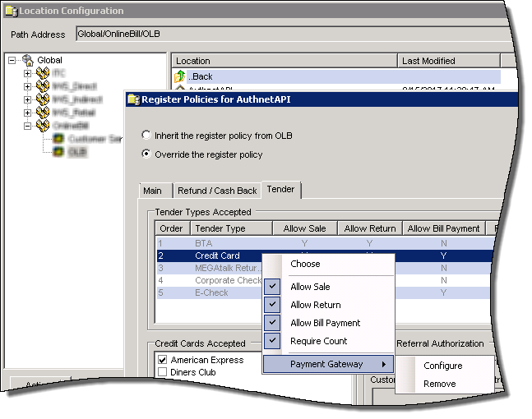The width and height of the screenshot is (532, 419).
Task: Collapse the OnlineBill tree node
Action: [28, 127]
